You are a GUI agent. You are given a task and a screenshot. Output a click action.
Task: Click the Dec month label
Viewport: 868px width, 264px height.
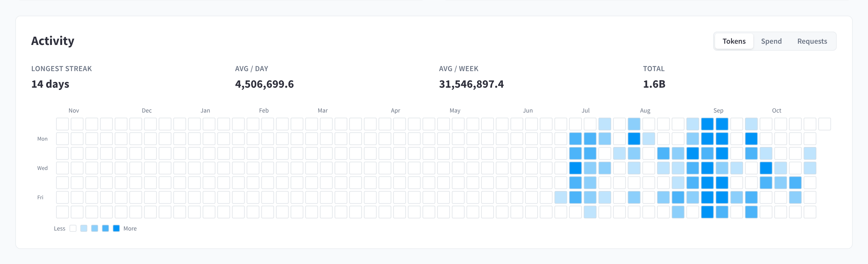(147, 111)
